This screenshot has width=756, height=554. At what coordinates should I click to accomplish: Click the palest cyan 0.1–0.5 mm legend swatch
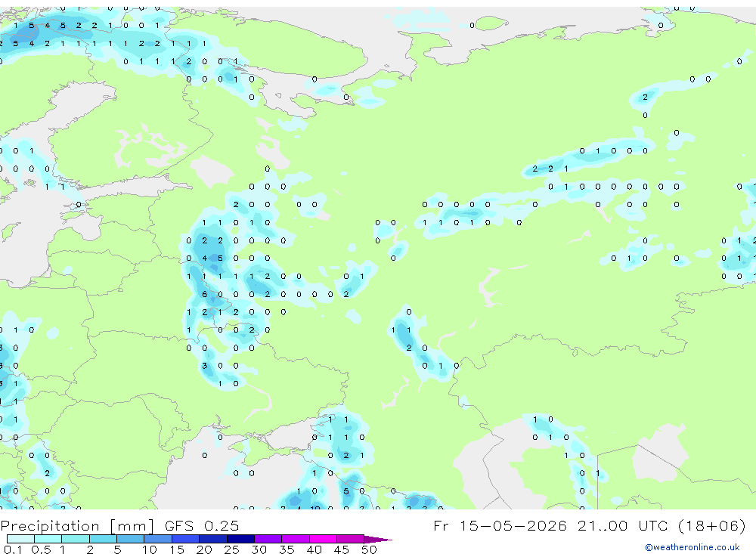20,539
